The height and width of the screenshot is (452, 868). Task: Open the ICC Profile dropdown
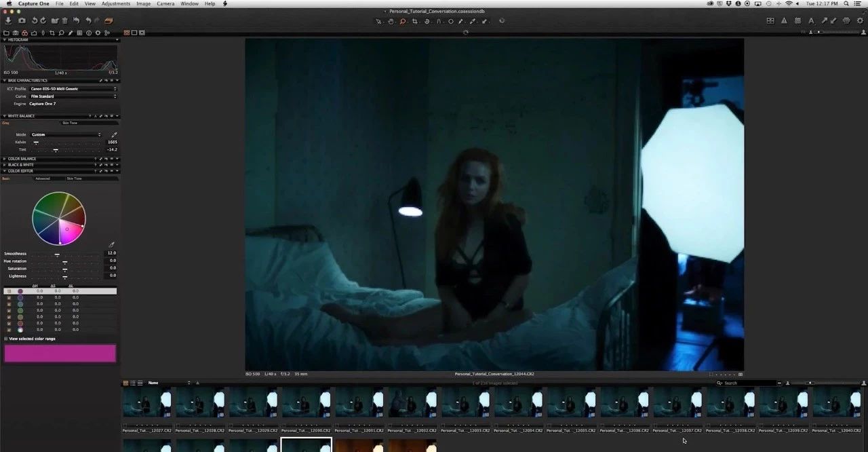(x=73, y=89)
